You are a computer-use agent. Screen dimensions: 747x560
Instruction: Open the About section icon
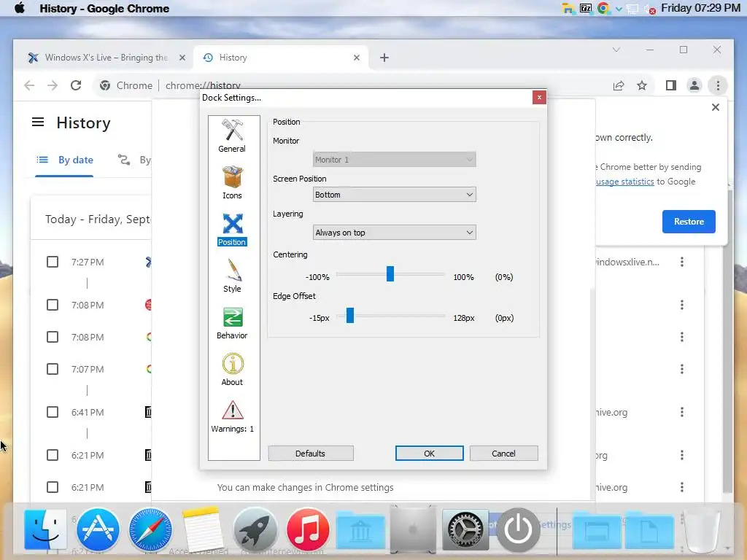pyautogui.click(x=232, y=370)
